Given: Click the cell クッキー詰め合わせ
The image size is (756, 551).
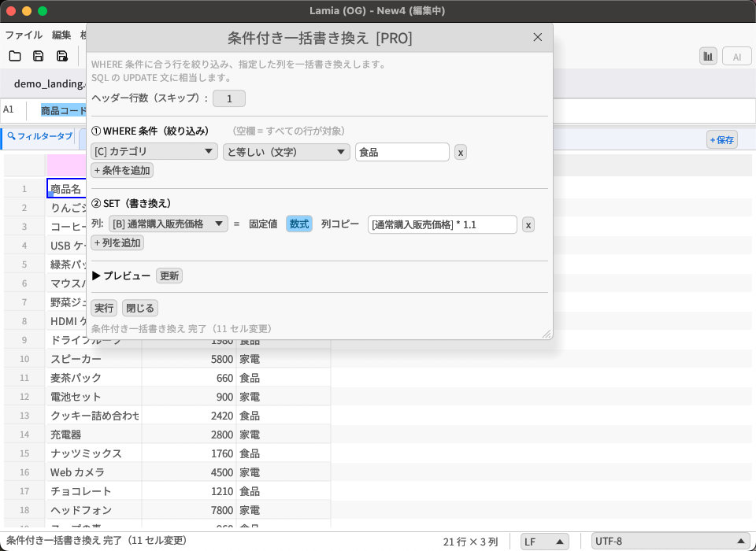Looking at the screenshot, I should [94, 416].
